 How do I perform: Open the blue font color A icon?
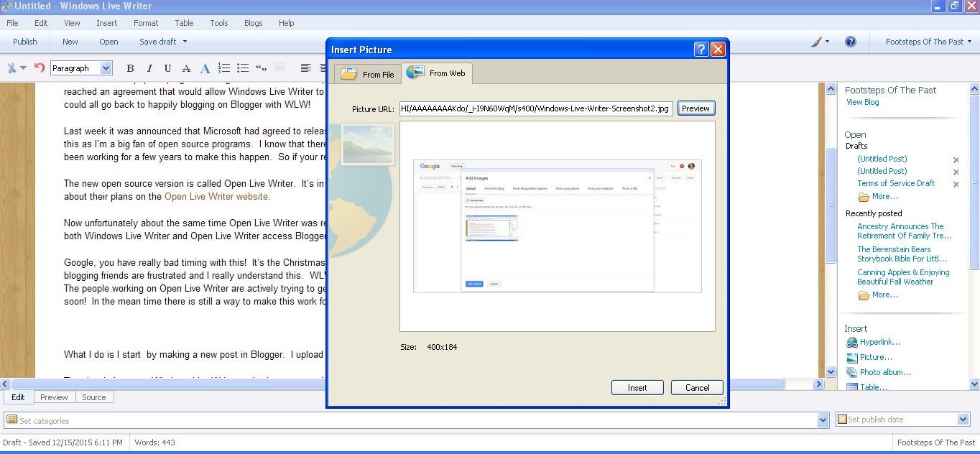pyautogui.click(x=205, y=68)
